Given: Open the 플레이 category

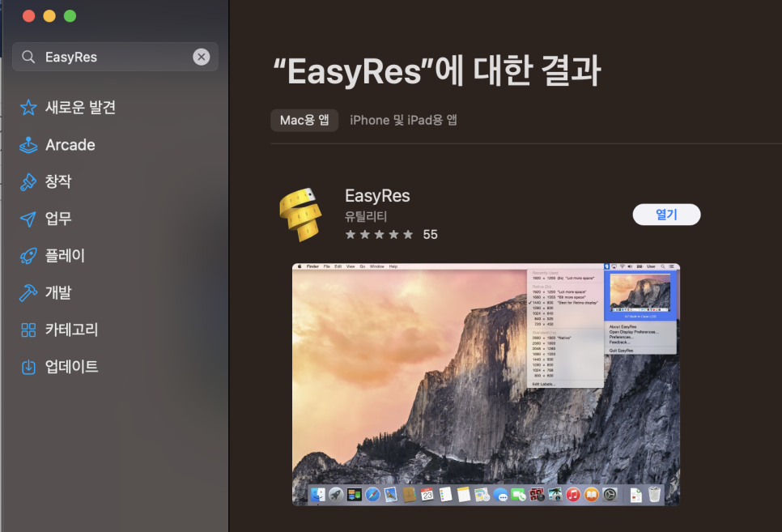Looking at the screenshot, I should tap(65, 255).
